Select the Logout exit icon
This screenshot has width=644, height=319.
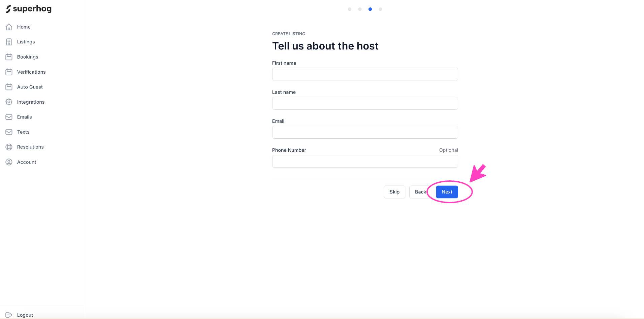(x=9, y=315)
